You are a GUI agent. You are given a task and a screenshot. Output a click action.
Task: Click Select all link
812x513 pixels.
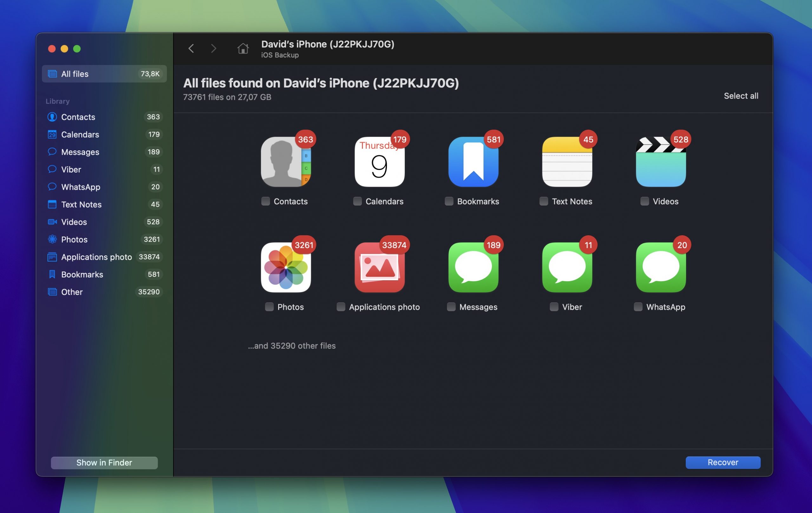(x=741, y=96)
